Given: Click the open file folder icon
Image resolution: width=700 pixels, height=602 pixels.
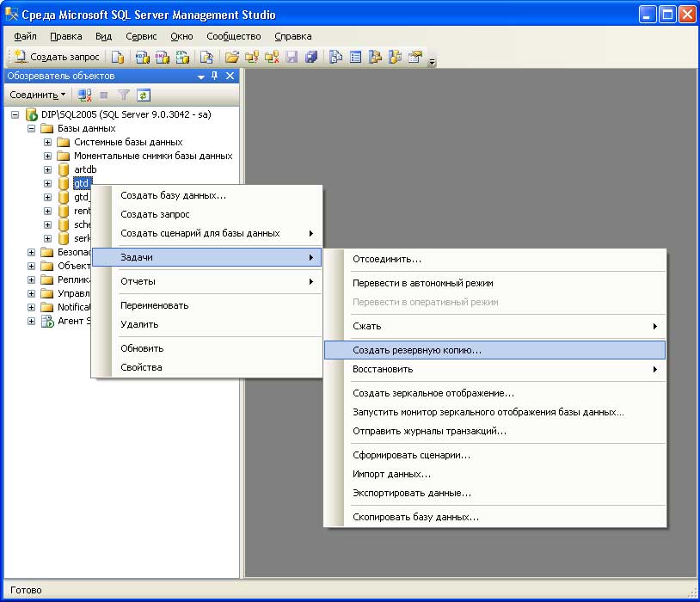Looking at the screenshot, I should pos(231,57).
